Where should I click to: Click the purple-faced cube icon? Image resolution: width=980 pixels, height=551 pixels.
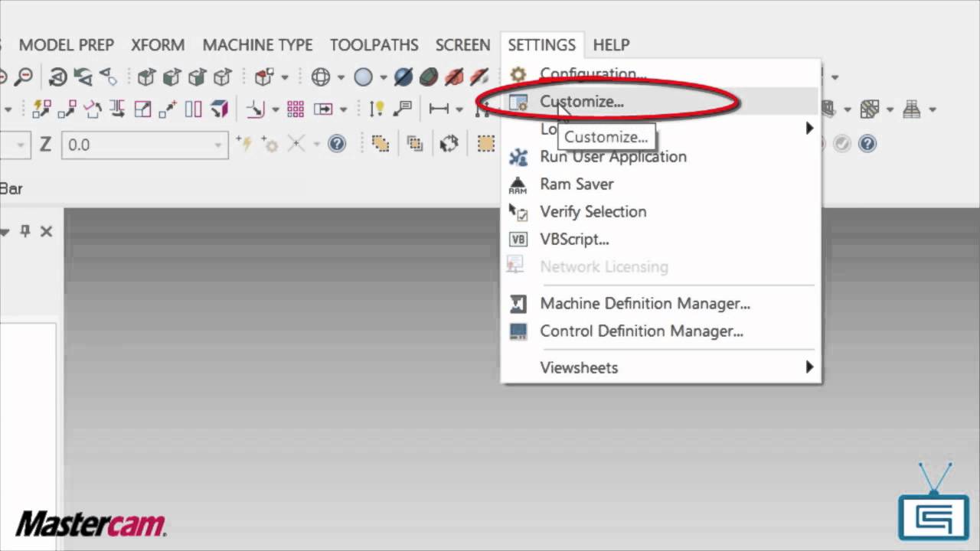pyautogui.click(x=220, y=109)
